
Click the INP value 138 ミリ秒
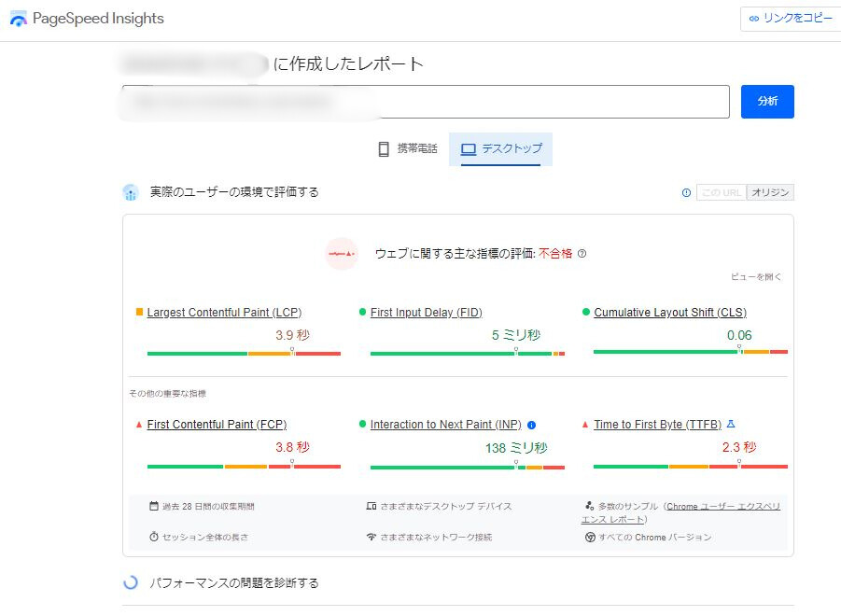(516, 448)
